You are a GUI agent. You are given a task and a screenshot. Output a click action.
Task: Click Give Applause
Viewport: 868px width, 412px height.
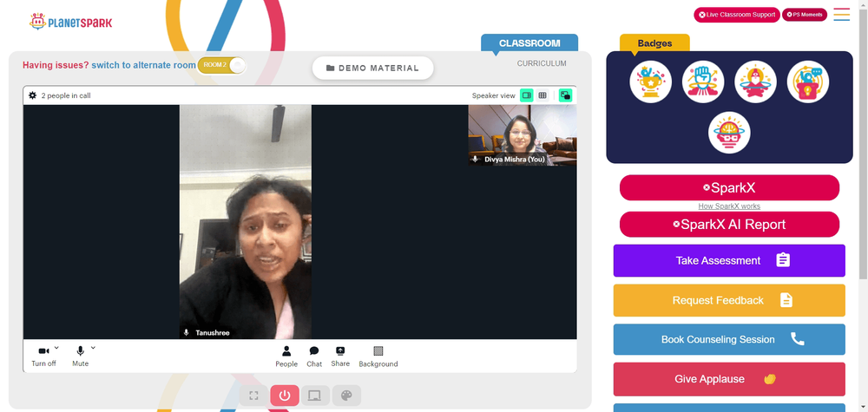click(729, 379)
